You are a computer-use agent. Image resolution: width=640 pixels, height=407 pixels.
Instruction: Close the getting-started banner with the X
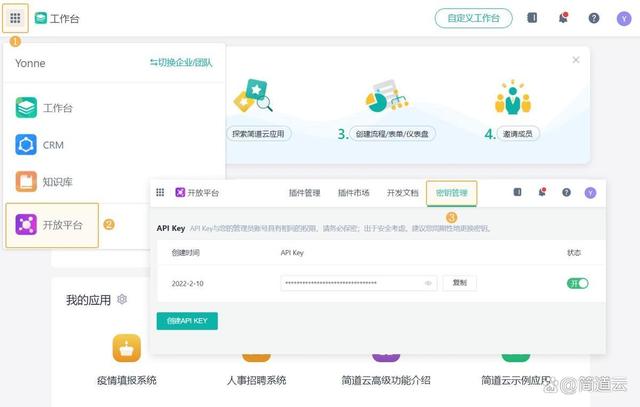(x=575, y=60)
